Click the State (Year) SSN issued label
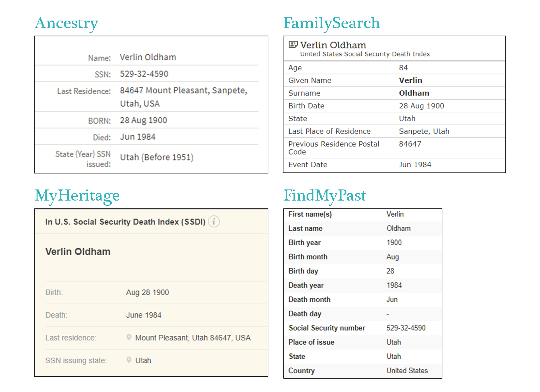 83,159
